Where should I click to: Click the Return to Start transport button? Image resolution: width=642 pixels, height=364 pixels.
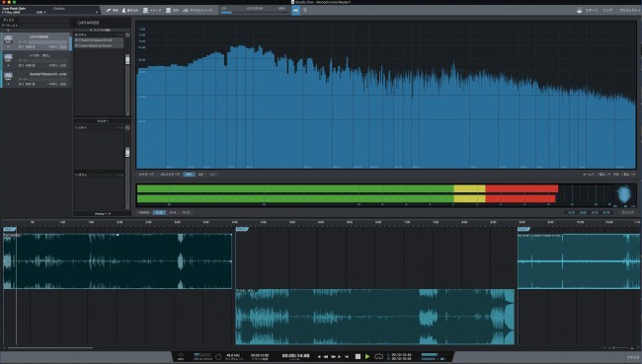coord(347,357)
